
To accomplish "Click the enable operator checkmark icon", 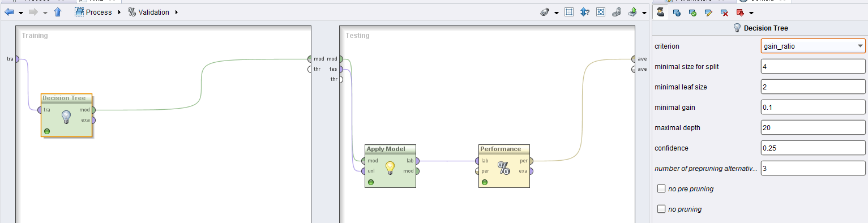I will click(692, 12).
